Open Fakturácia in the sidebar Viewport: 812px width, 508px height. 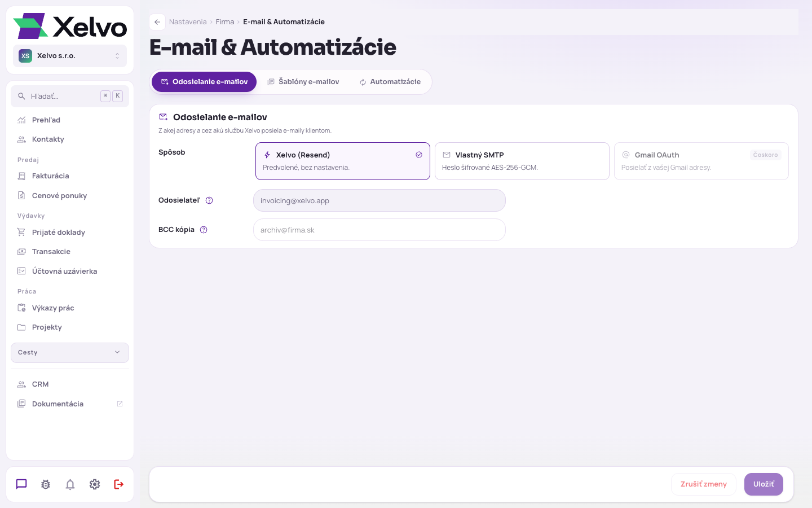point(70,176)
